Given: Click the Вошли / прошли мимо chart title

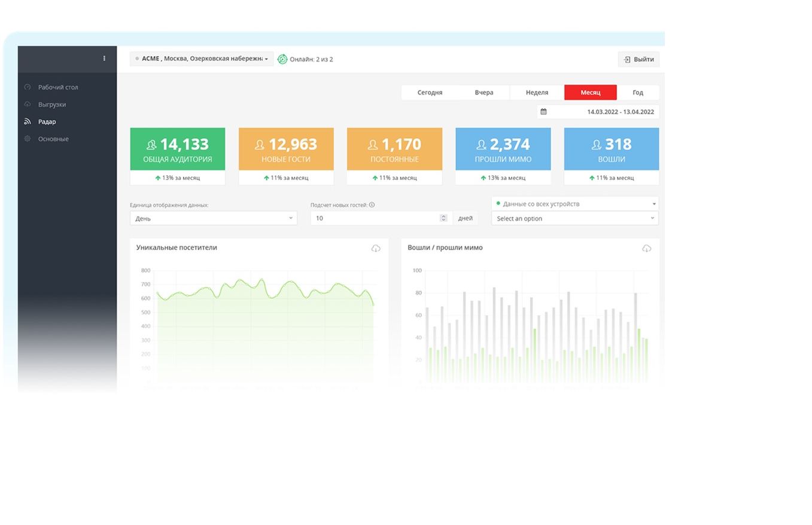Looking at the screenshot, I should click(445, 247).
